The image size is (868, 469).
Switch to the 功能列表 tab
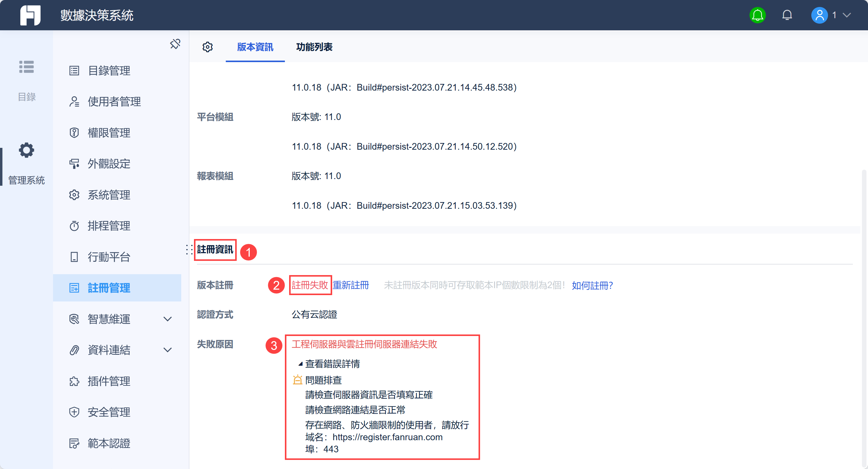314,47
